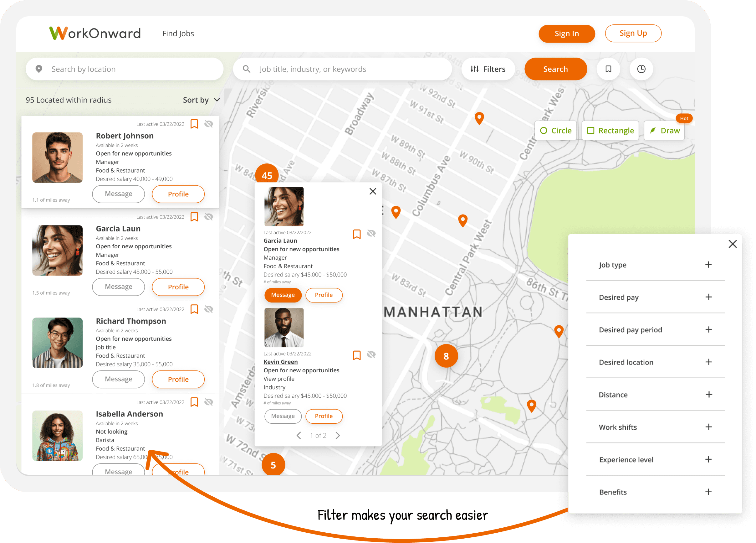The width and height of the screenshot is (756, 543).
Task: Click the map pin near Central Park West
Action: (463, 220)
